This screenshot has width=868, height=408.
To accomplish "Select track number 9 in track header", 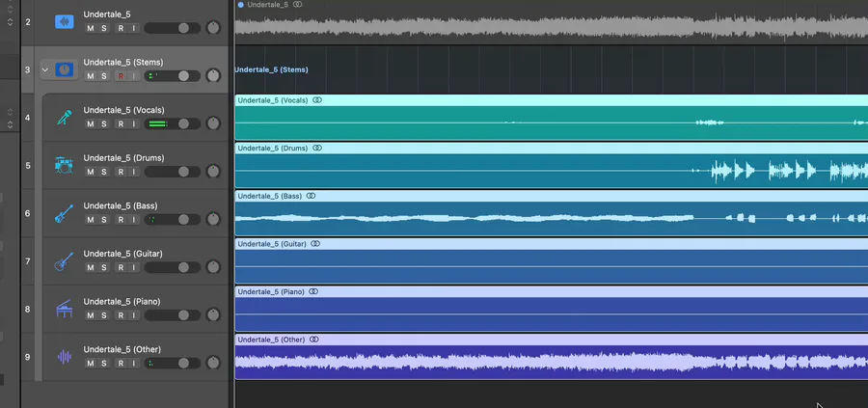I will (x=28, y=357).
